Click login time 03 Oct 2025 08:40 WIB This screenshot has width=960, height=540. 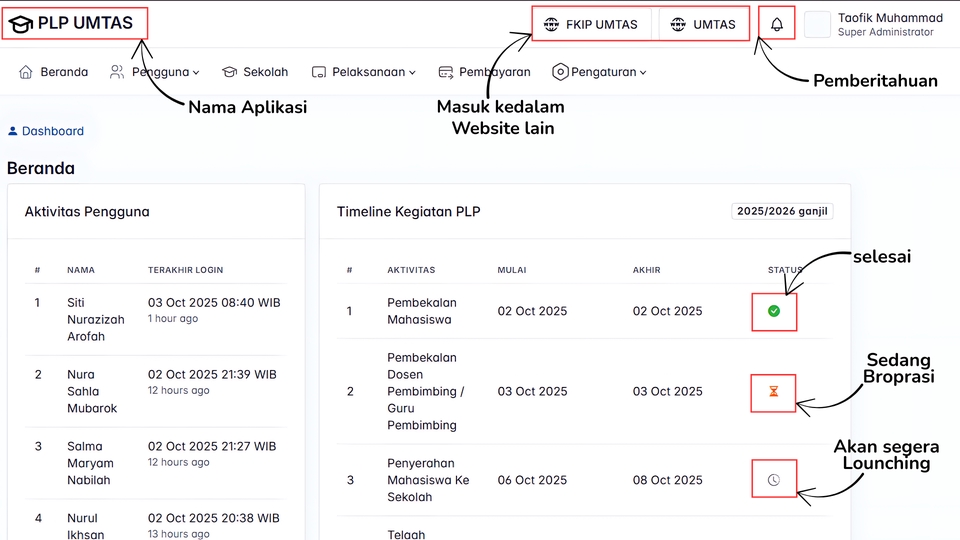(214, 302)
